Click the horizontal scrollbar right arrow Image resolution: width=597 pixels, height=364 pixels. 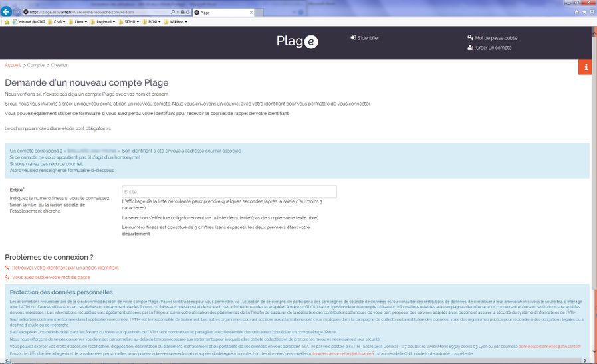[586, 360]
